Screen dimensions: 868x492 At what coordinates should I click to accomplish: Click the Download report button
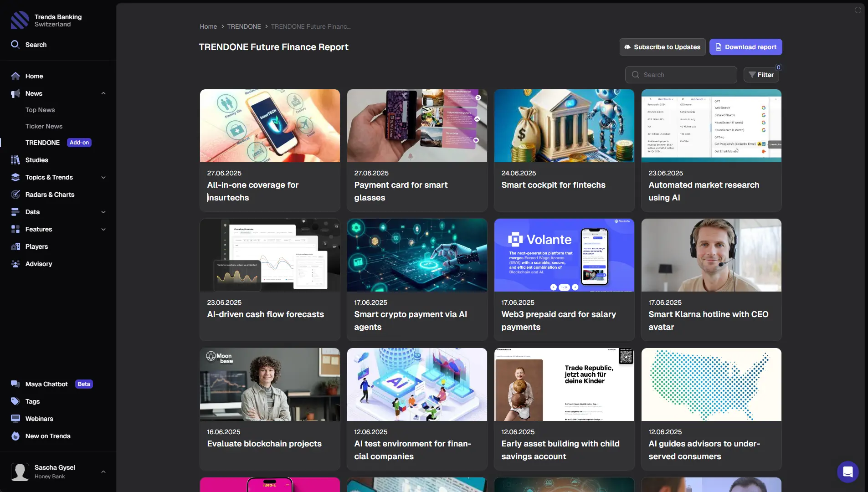click(x=745, y=47)
